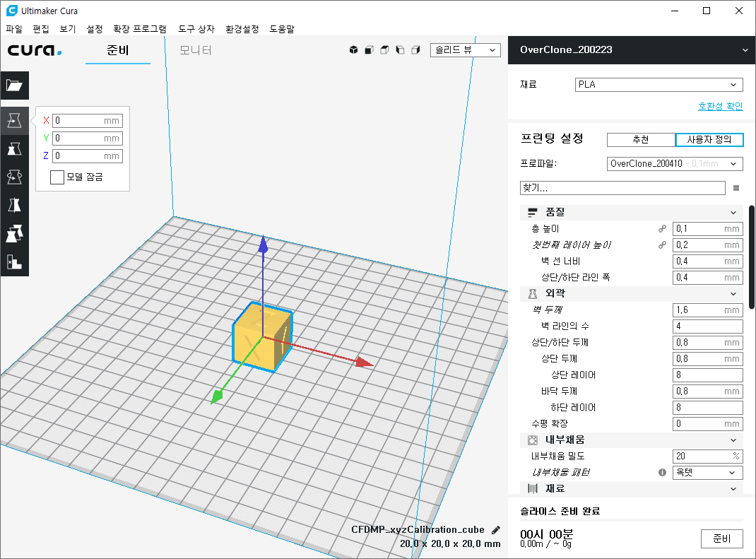756x559 pixels.
Task: Switch to the front camera view icon
Action: 369,49
